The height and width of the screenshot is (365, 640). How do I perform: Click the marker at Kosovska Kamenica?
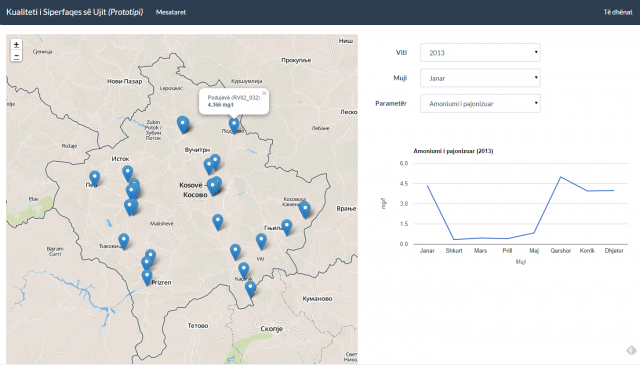click(304, 210)
